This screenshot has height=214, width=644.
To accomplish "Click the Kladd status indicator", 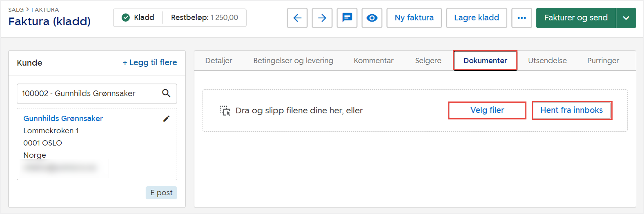I will click(138, 18).
